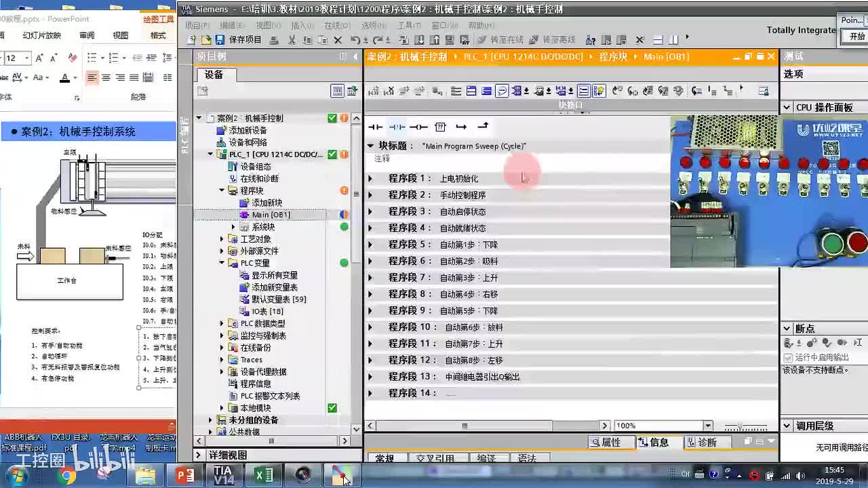
Task: Click 转至在线 button
Action: pos(499,40)
